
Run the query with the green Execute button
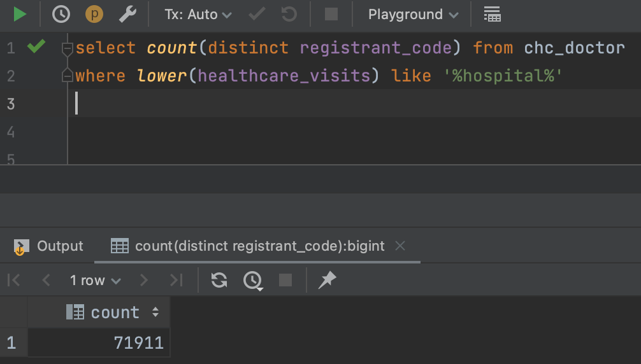coord(20,14)
